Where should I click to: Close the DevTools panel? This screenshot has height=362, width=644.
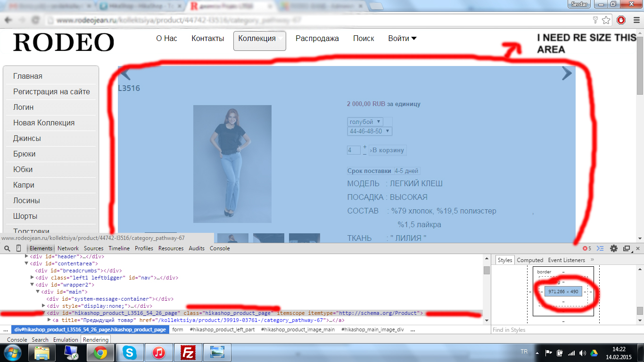click(638, 248)
